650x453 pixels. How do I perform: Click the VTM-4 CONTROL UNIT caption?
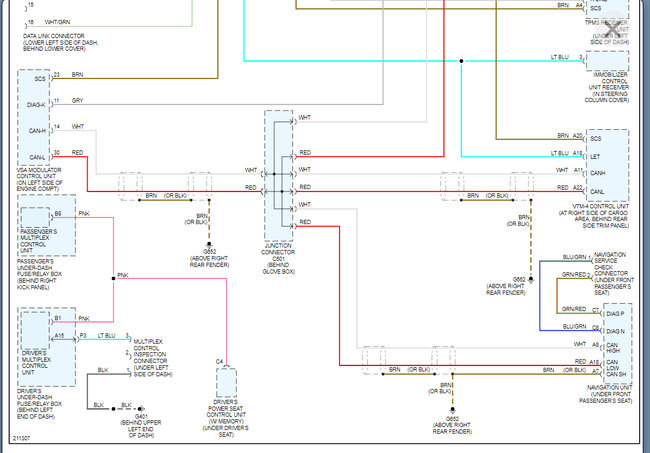point(593,216)
